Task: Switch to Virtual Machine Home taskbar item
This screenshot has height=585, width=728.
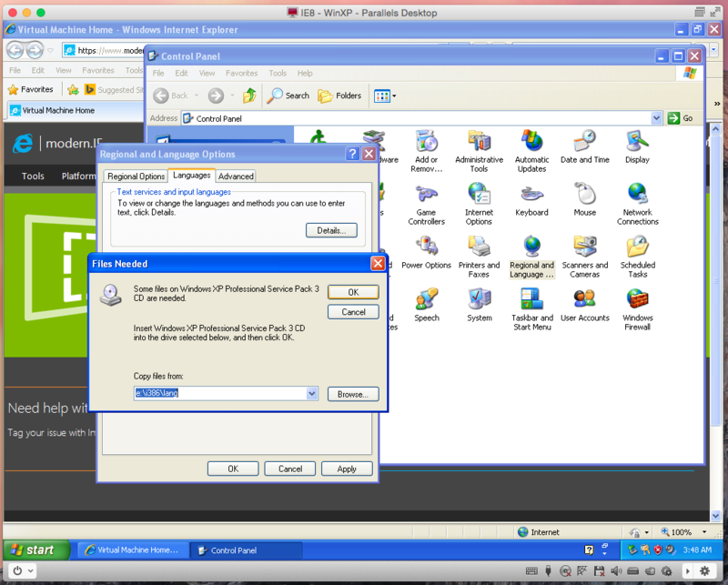Action: click(133, 550)
